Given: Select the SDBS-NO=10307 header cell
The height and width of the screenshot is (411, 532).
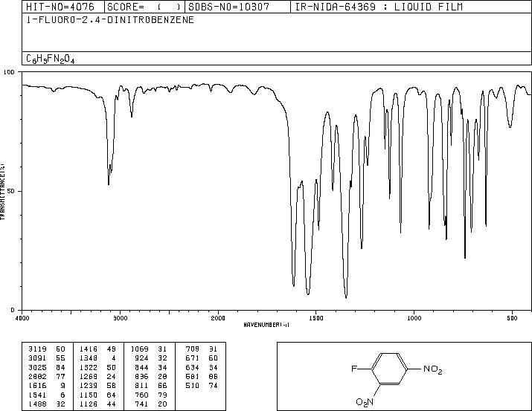Looking at the screenshot, I should coord(229,7).
